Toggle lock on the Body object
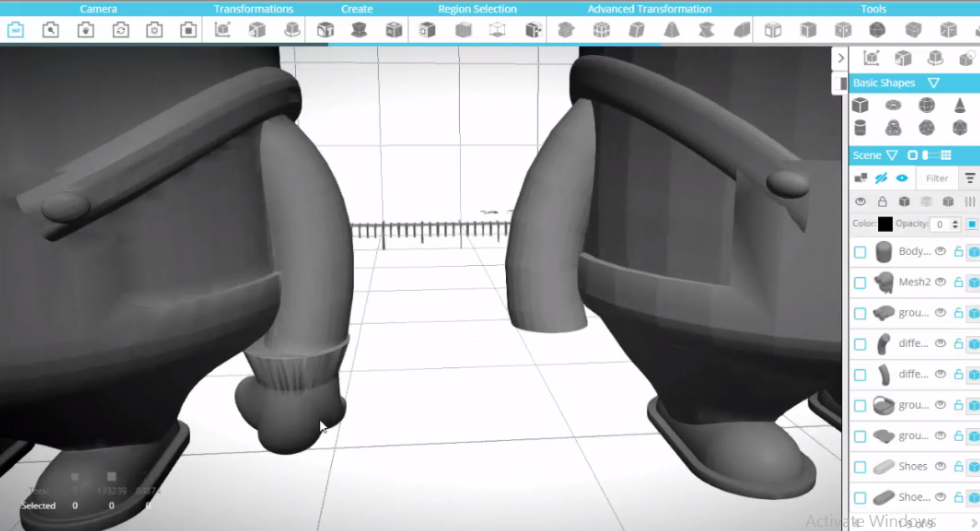The image size is (980, 531). coord(958,251)
